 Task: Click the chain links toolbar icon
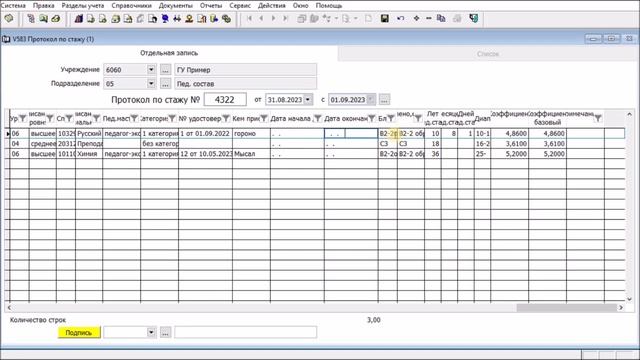[x=227, y=19]
